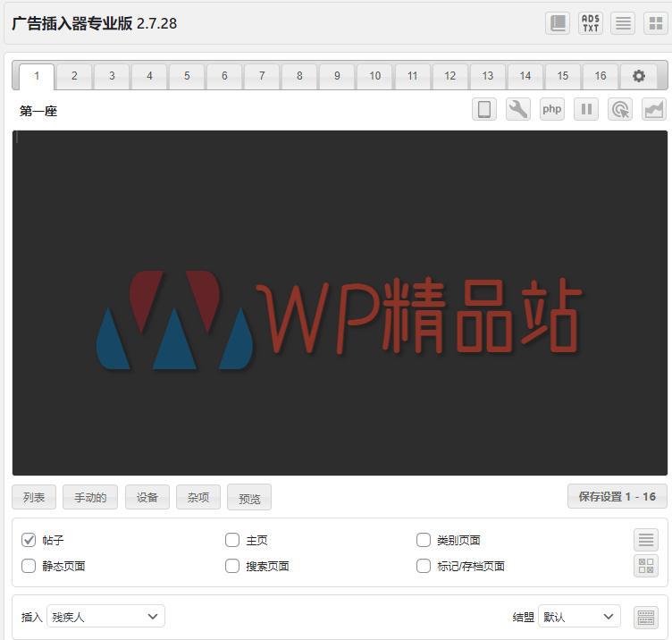
Task: Switch to block tab 3
Action: pos(112,76)
